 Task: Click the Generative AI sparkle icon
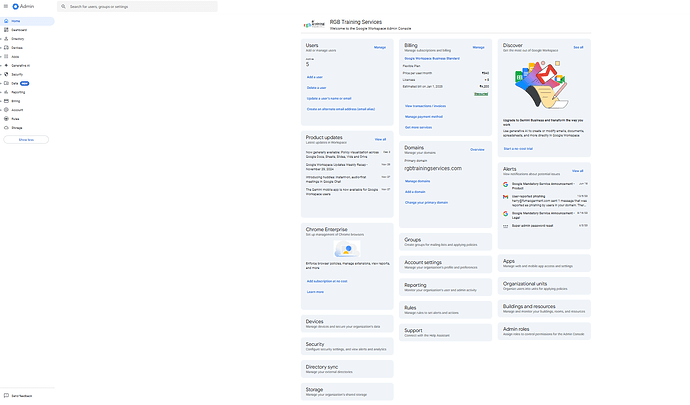pos(6,65)
